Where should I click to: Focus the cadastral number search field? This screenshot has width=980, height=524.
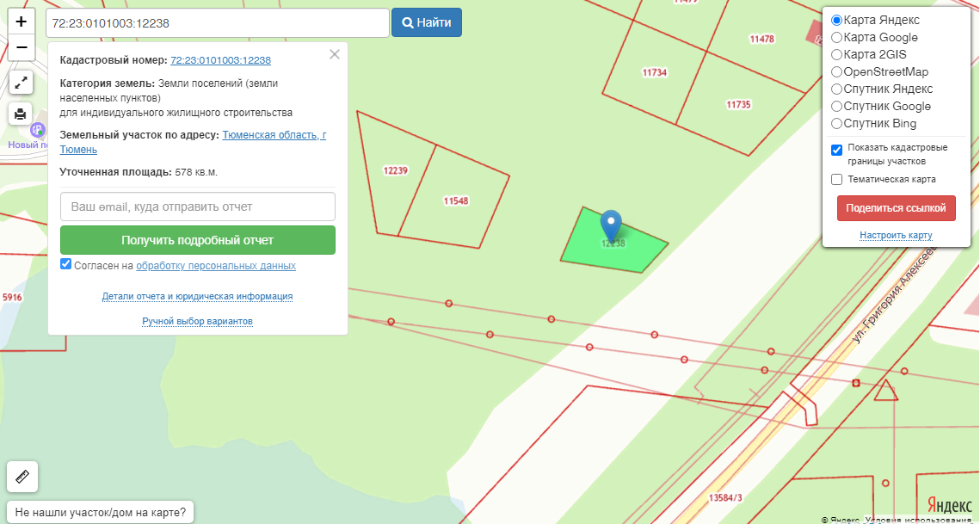click(218, 23)
